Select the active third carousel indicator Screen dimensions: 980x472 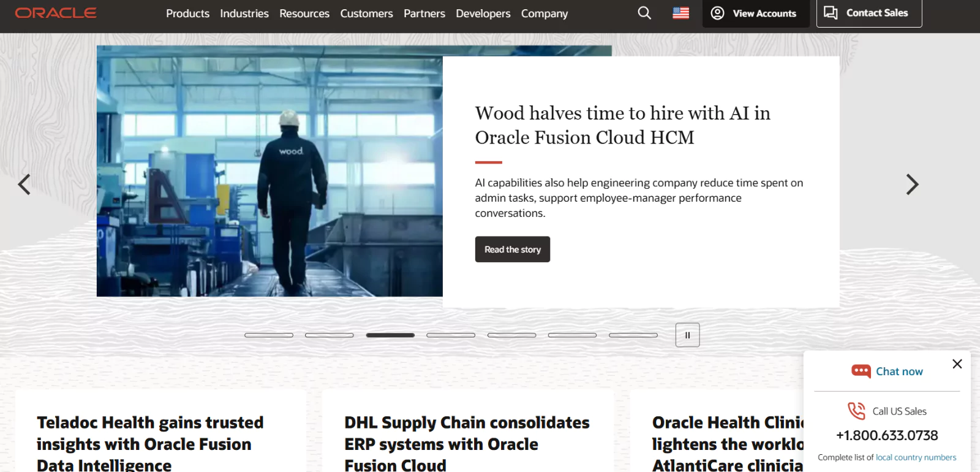(x=390, y=335)
